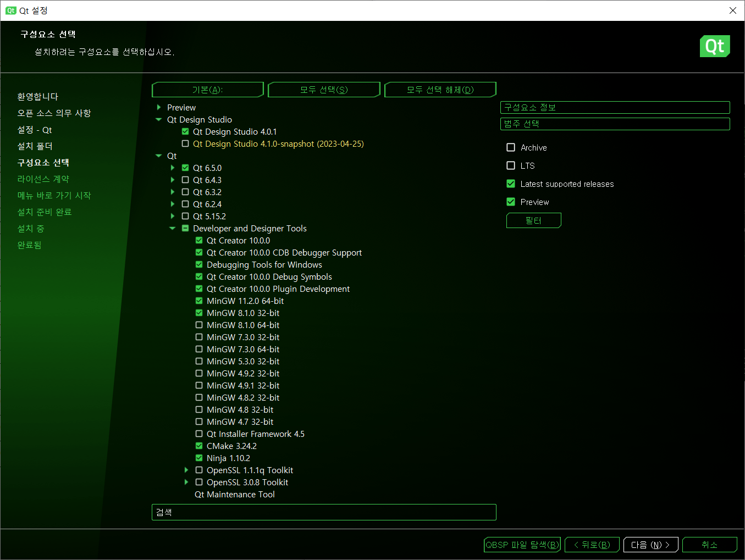Go back with the 뒤로(B) button
This screenshot has width=745, height=560.
tap(592, 545)
